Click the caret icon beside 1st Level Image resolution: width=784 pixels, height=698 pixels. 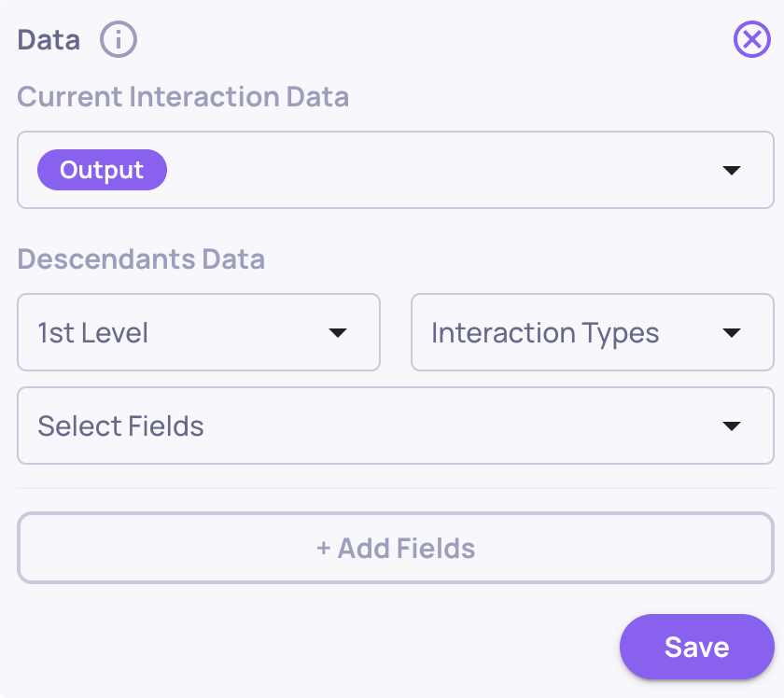click(x=338, y=333)
